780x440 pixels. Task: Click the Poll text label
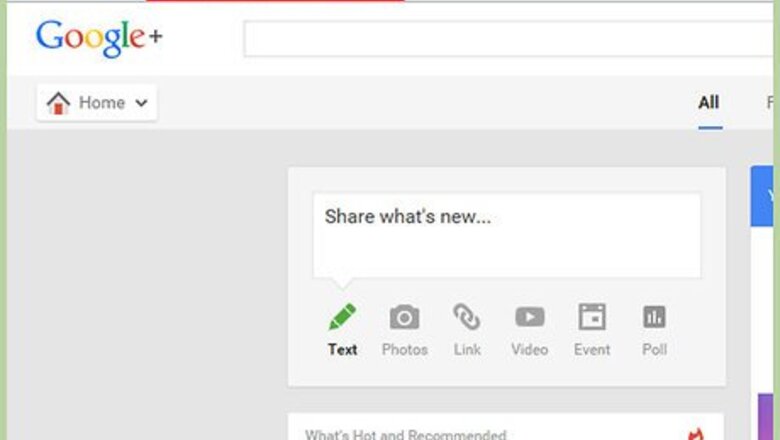pyautogui.click(x=654, y=350)
